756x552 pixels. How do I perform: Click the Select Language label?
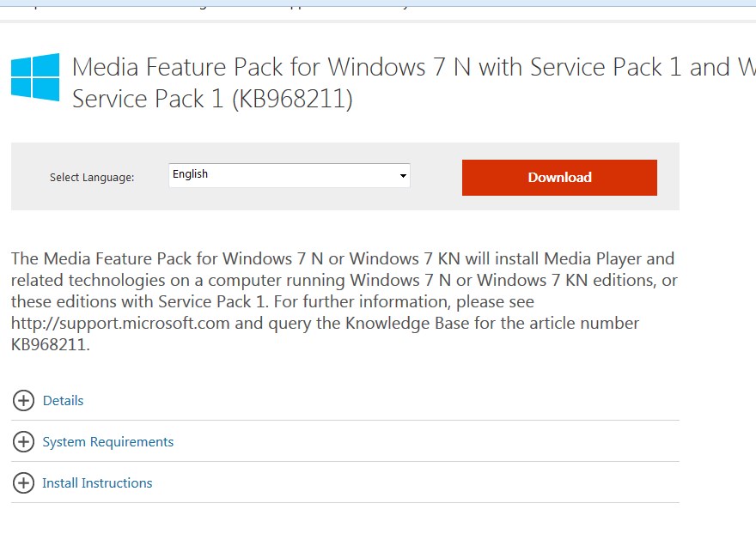92,178
